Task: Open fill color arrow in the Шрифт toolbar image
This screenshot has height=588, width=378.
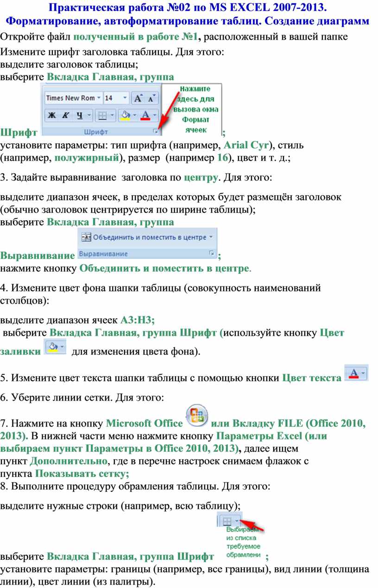Action: pyautogui.click(x=134, y=115)
